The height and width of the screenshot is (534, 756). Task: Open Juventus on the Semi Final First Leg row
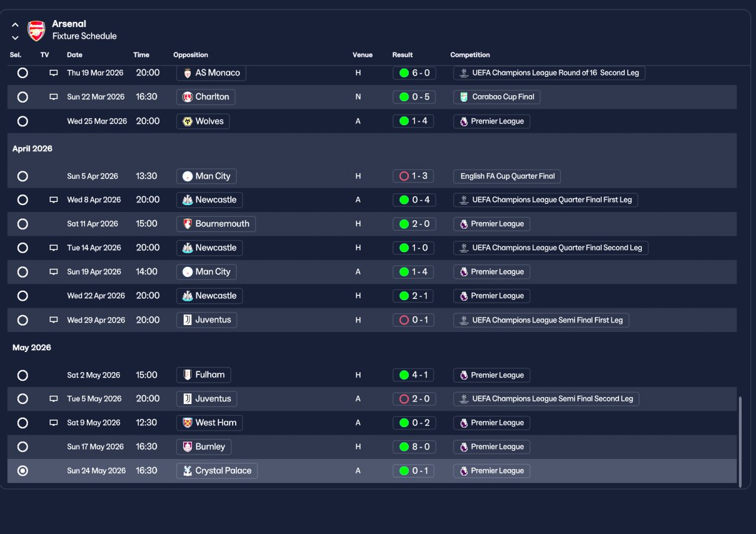point(207,320)
